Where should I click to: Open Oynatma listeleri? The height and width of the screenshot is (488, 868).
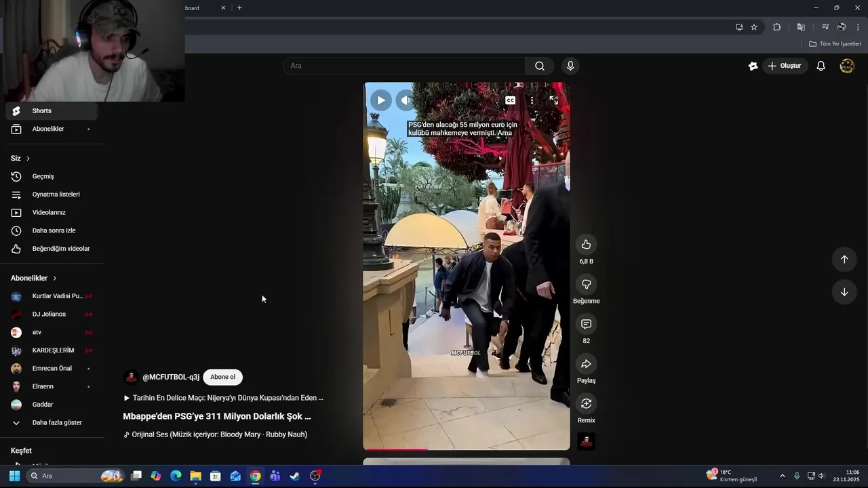click(x=52, y=195)
